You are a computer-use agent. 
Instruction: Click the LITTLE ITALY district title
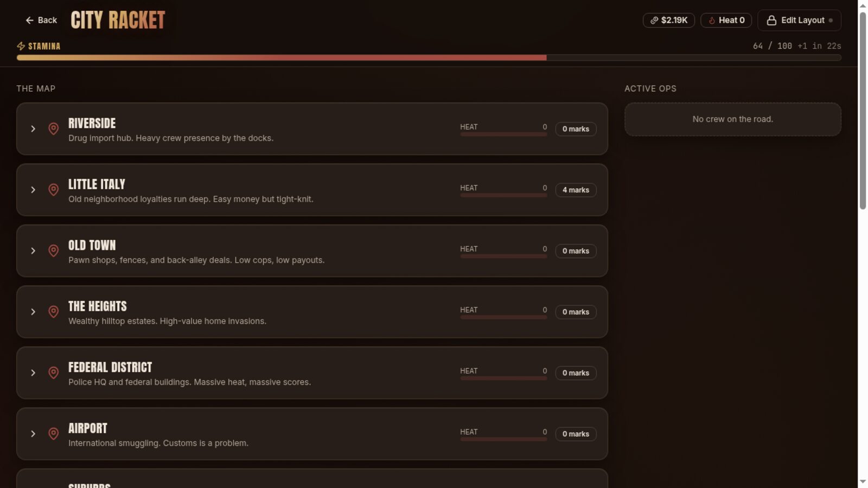coord(97,184)
